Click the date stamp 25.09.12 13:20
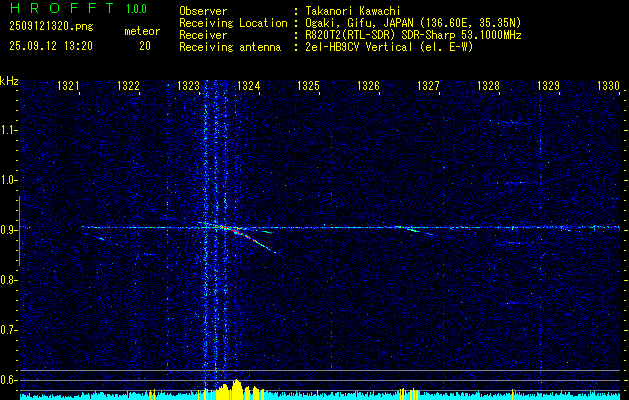 (x=51, y=46)
